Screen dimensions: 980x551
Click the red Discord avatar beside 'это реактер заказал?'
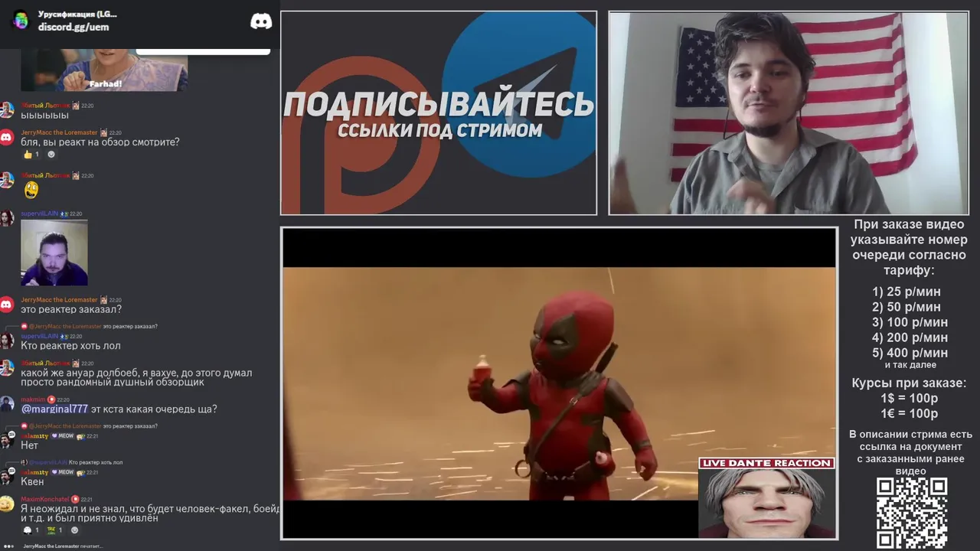pos(7,305)
